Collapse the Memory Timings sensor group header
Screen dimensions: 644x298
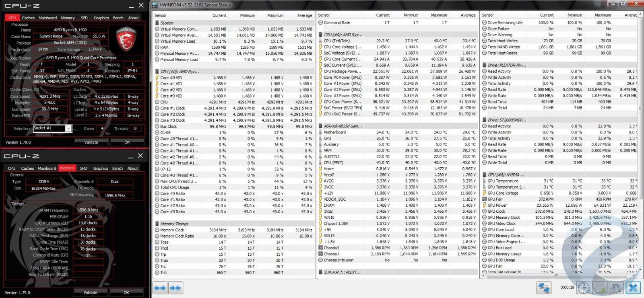[174, 224]
